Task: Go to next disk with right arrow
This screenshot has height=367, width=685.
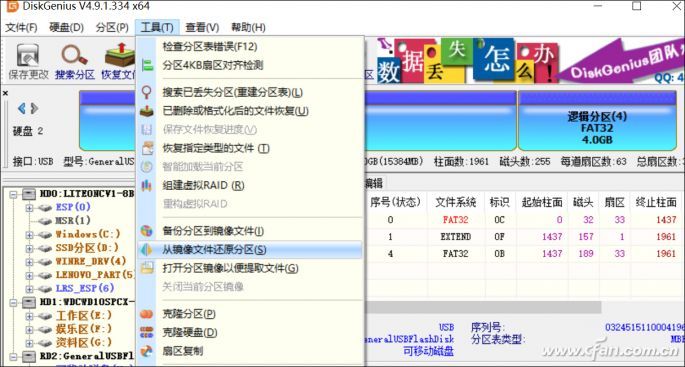Action: tap(34, 108)
